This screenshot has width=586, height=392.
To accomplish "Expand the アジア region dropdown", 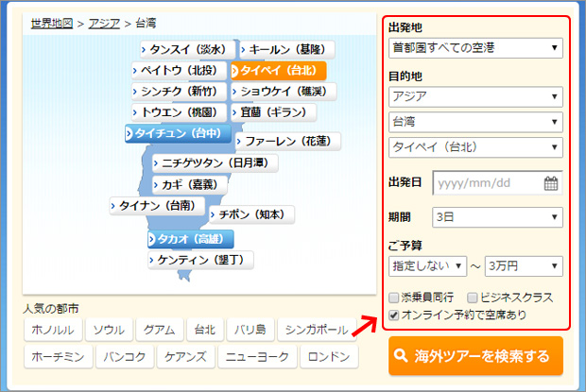I will click(x=475, y=97).
